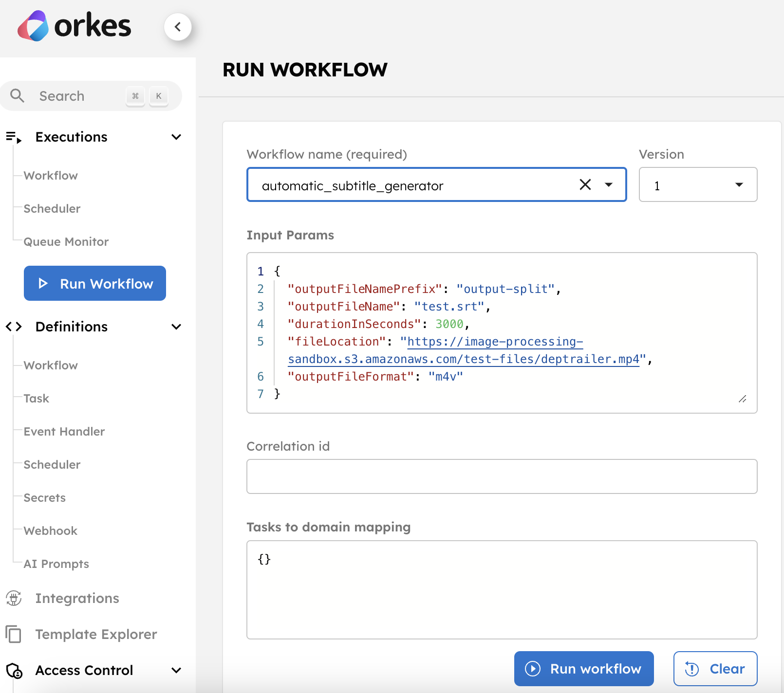Open Queue Monitor
Image resolution: width=784 pixels, height=693 pixels.
tap(66, 242)
